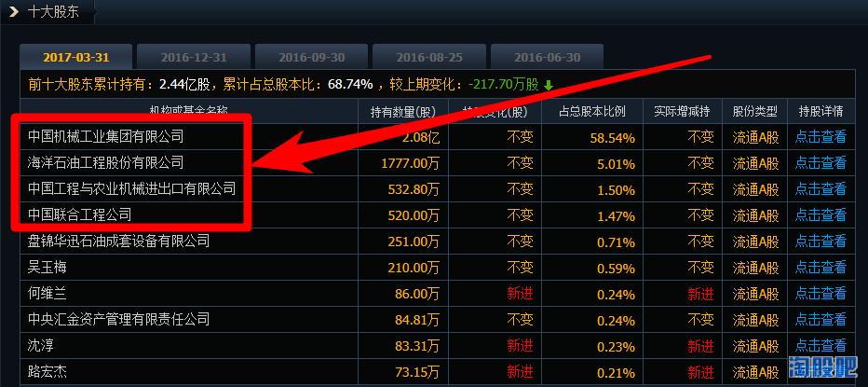This screenshot has width=868, height=387.
Task: Click the 0.23% share ratio
Action: point(616,346)
